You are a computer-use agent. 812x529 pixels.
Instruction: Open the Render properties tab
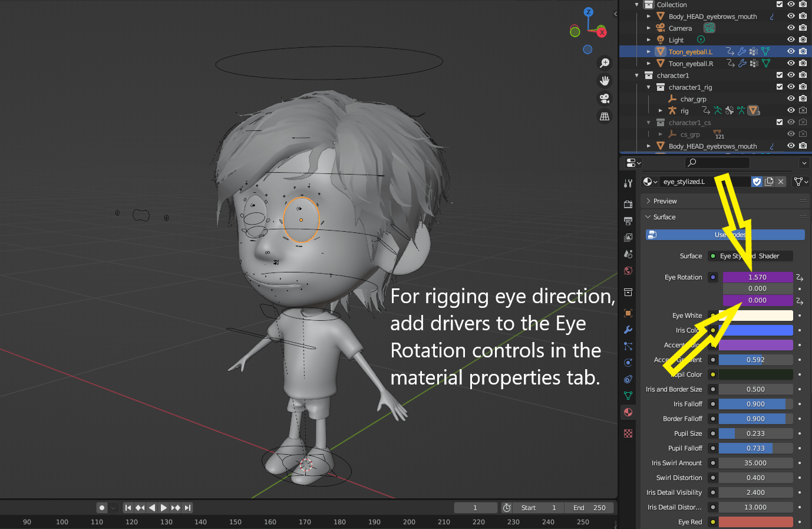tap(628, 203)
